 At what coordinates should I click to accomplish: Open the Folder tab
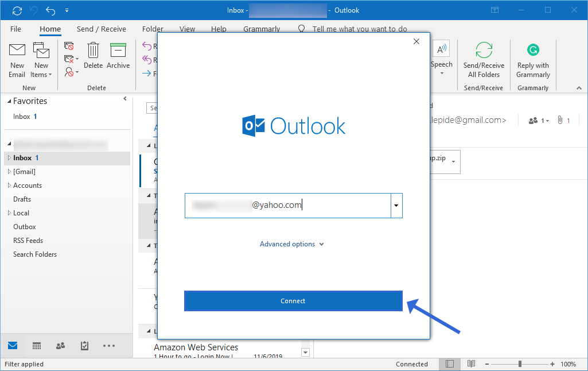click(153, 29)
